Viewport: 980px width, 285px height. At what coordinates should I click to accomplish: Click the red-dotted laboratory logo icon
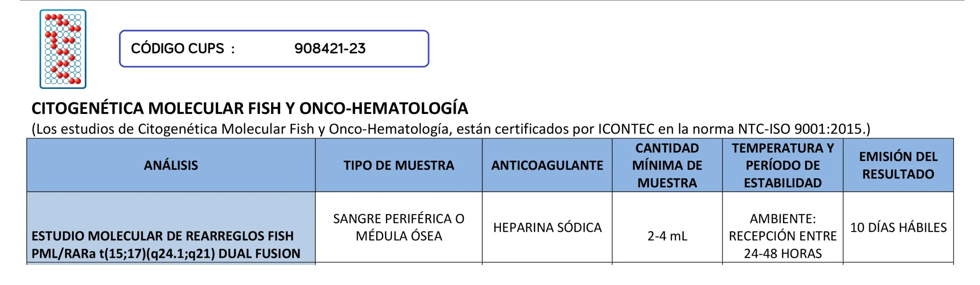[63, 49]
